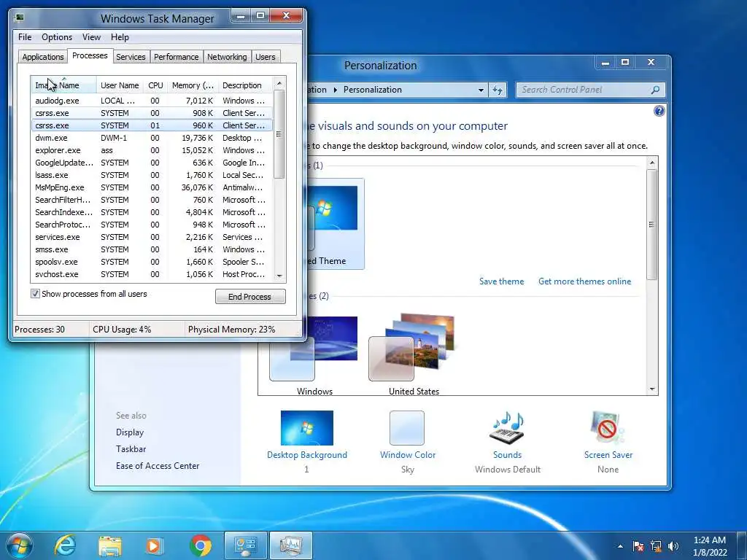This screenshot has height=560, width=747.
Task: Click process list scroll down arrow
Action: pos(279,276)
